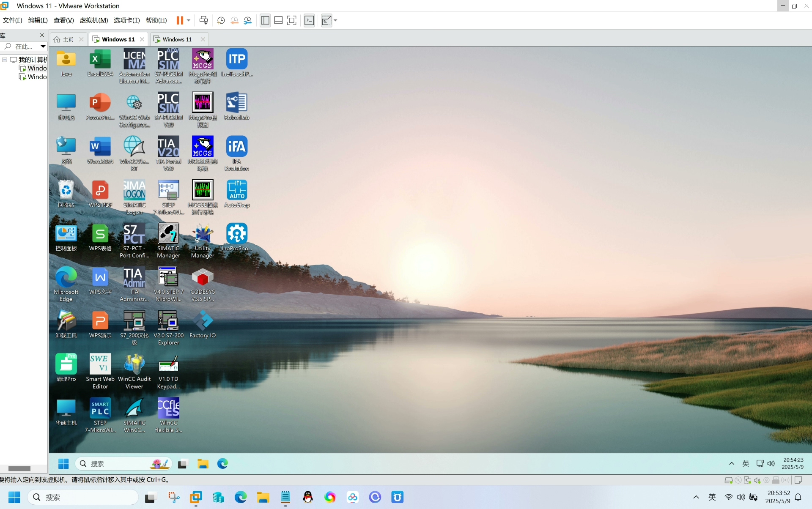The image size is (812, 509).
Task: Click the guest Windows Start button
Action: click(x=63, y=464)
